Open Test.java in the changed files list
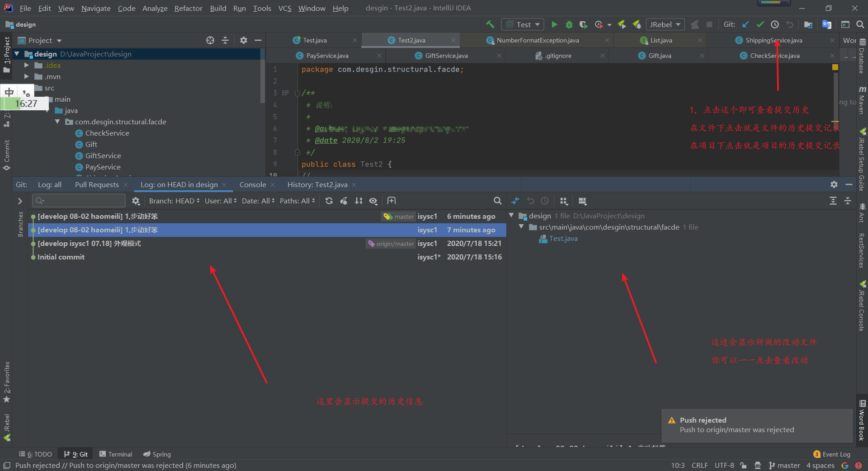868x471 pixels. click(x=563, y=239)
